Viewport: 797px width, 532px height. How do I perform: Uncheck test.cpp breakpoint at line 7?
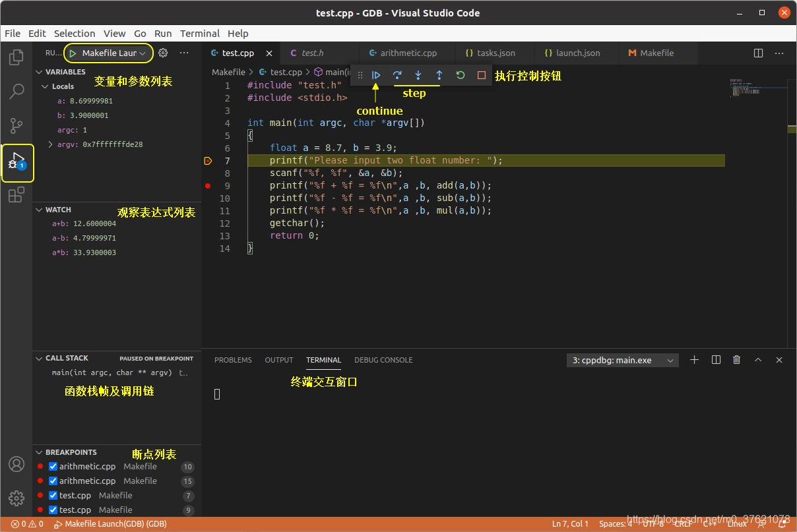(x=53, y=496)
